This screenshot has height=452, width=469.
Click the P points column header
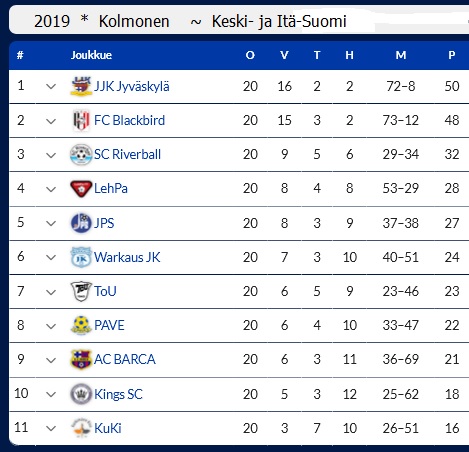pyautogui.click(x=452, y=55)
